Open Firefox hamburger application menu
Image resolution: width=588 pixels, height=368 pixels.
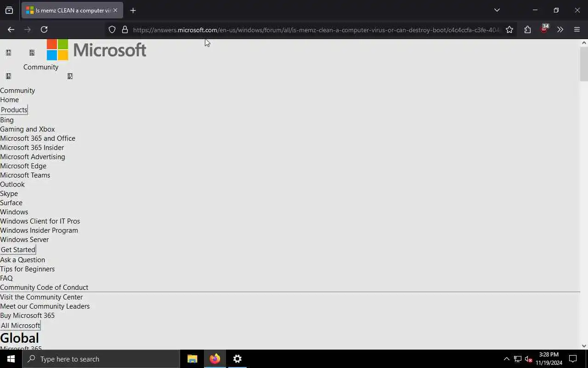577,29
